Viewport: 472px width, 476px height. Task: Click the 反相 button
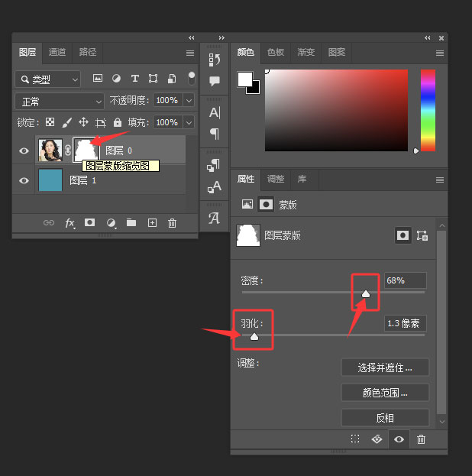[385, 418]
